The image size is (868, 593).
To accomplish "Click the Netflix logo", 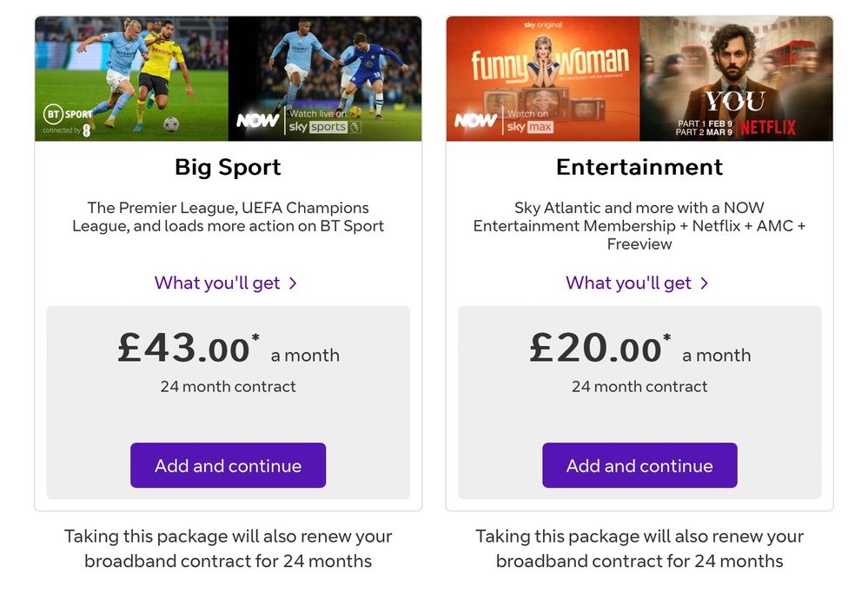I will (767, 127).
